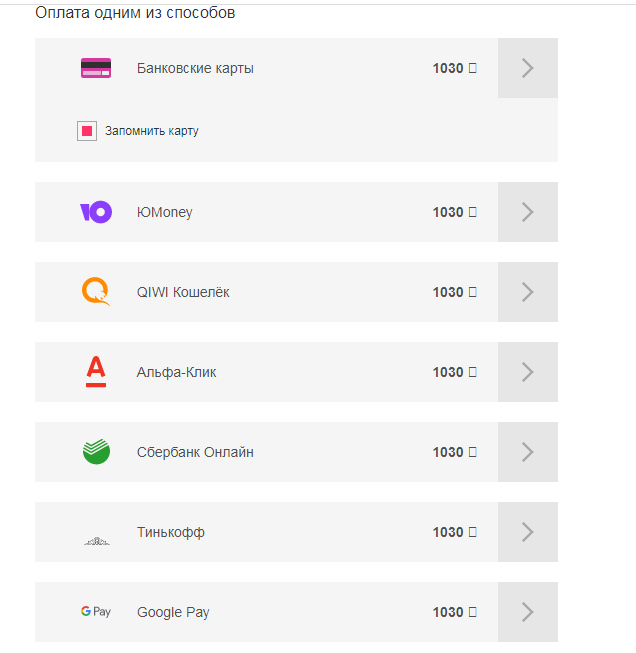
Task: Click the green Сбербанк logo icon
Action: (96, 452)
